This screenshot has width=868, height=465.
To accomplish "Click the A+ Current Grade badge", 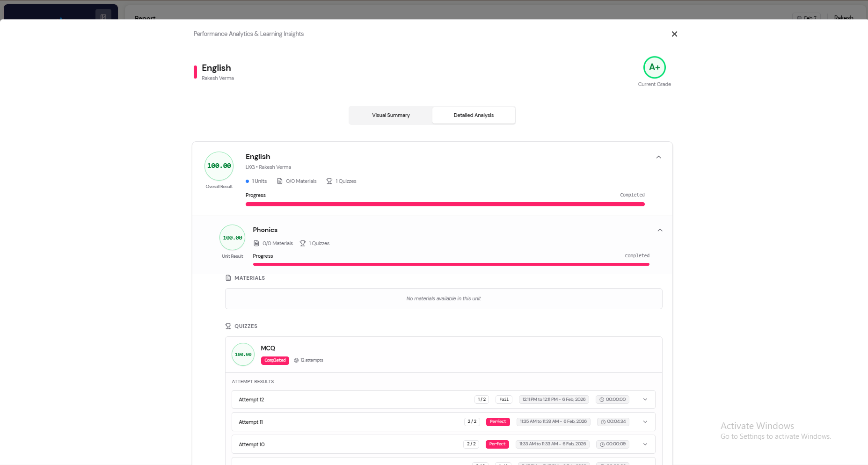I will point(654,67).
